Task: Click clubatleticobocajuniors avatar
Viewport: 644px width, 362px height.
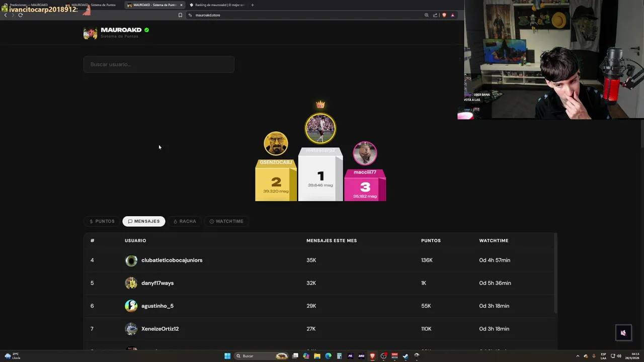Action: [x=131, y=260]
